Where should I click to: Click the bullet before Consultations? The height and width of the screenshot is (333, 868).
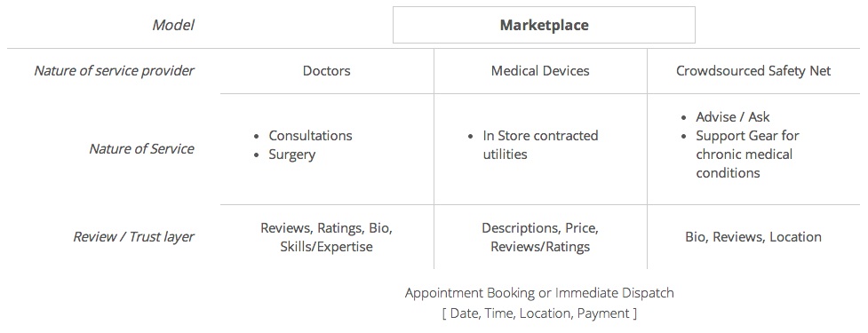[256, 136]
